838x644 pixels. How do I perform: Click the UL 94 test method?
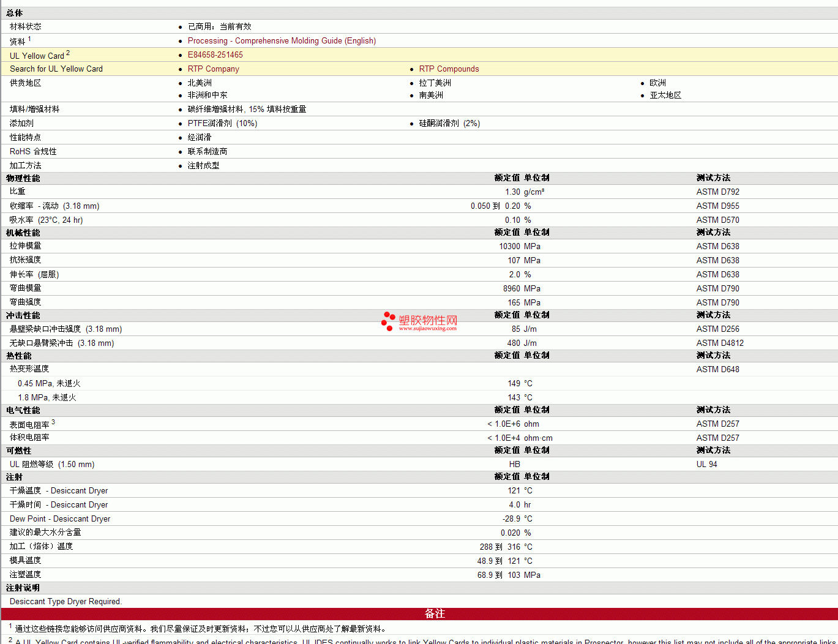tap(707, 464)
